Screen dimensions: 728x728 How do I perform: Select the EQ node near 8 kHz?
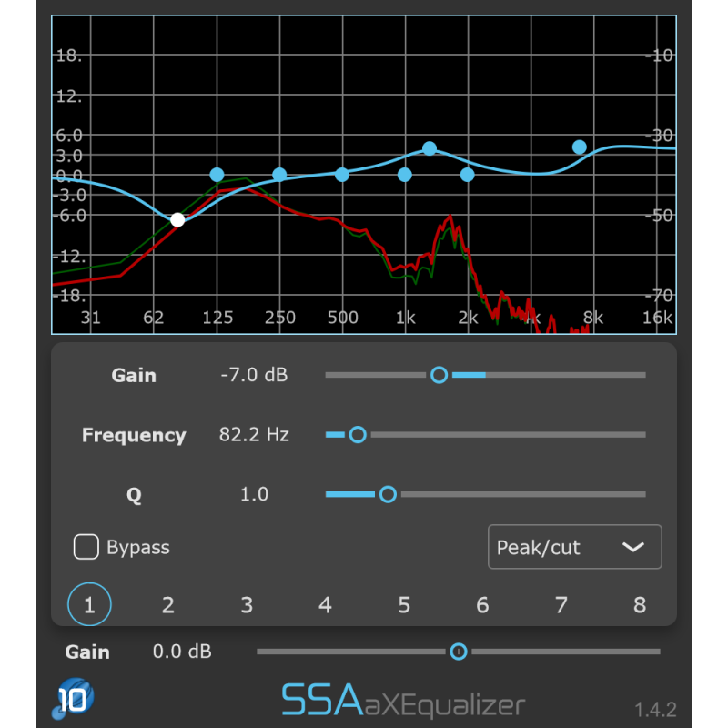click(579, 146)
